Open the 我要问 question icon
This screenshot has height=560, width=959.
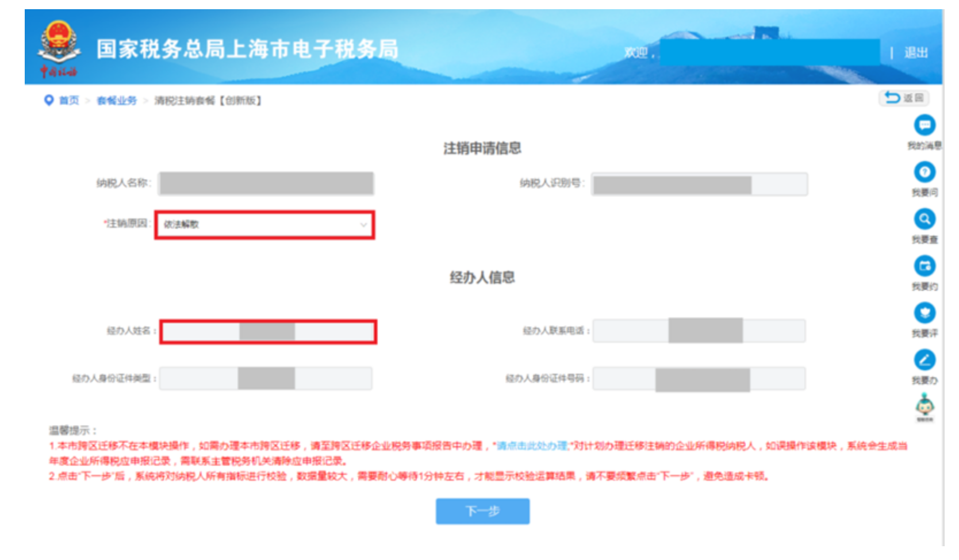pos(925,172)
